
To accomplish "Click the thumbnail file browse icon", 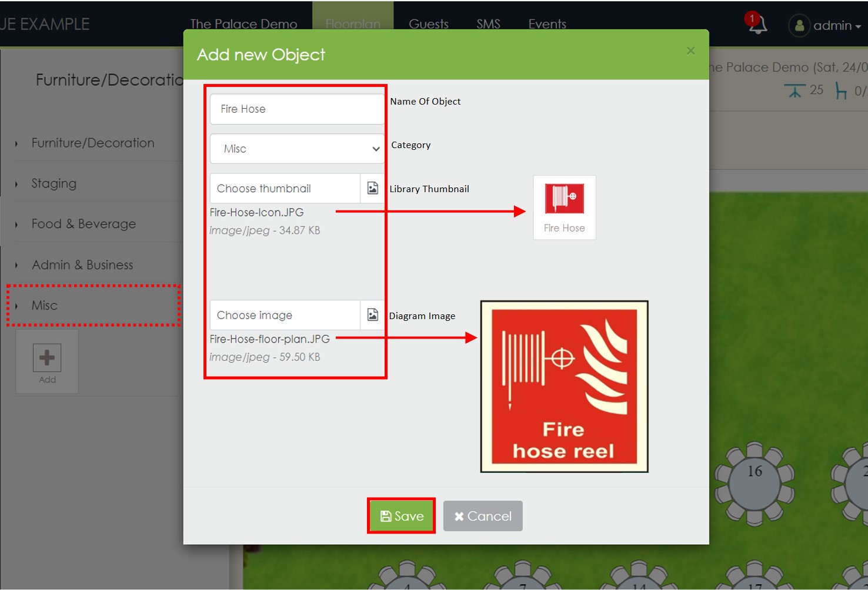I will tap(372, 188).
